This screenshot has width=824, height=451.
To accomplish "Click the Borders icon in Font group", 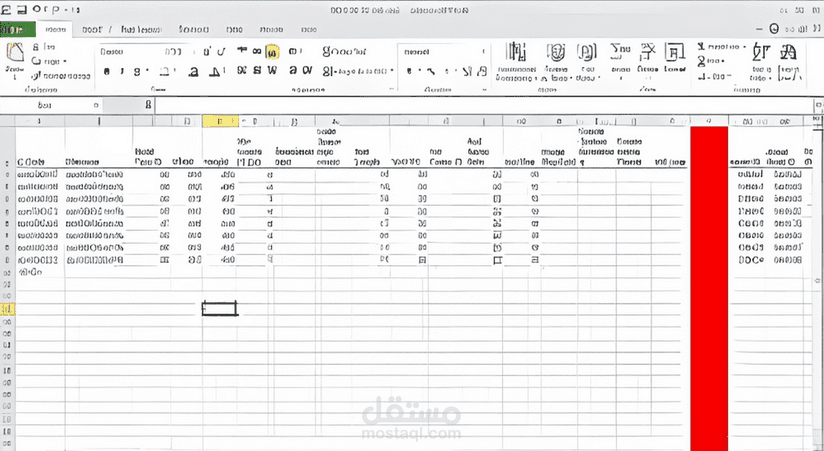I will pyautogui.click(x=165, y=71).
